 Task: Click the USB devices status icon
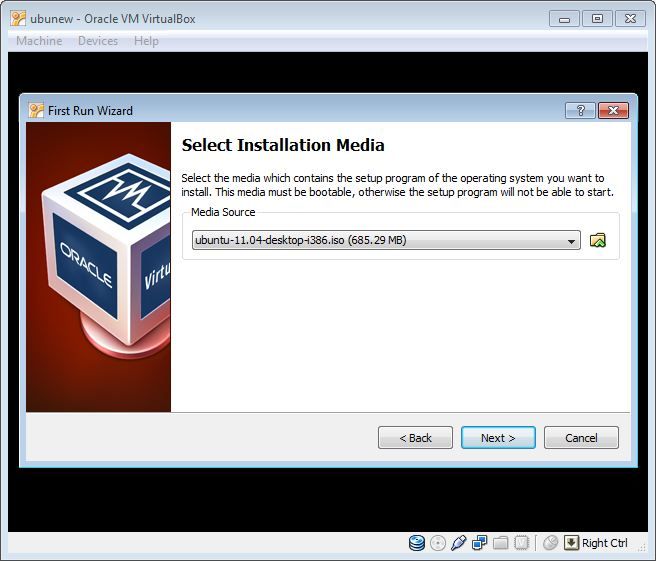tap(459, 543)
